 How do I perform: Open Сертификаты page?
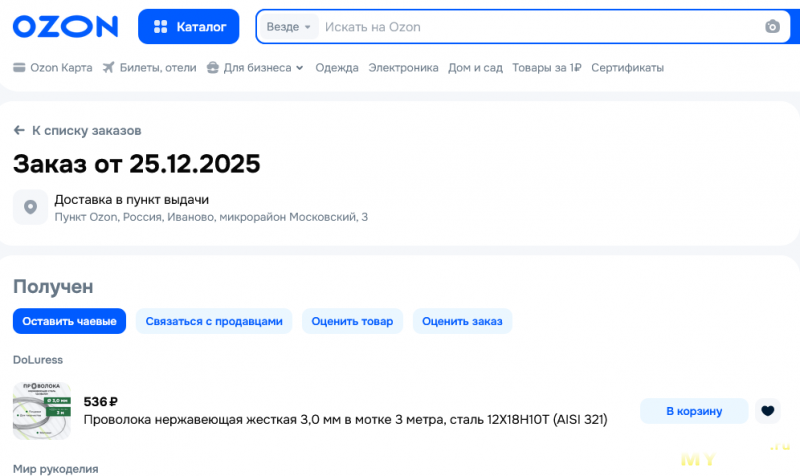pyautogui.click(x=627, y=68)
